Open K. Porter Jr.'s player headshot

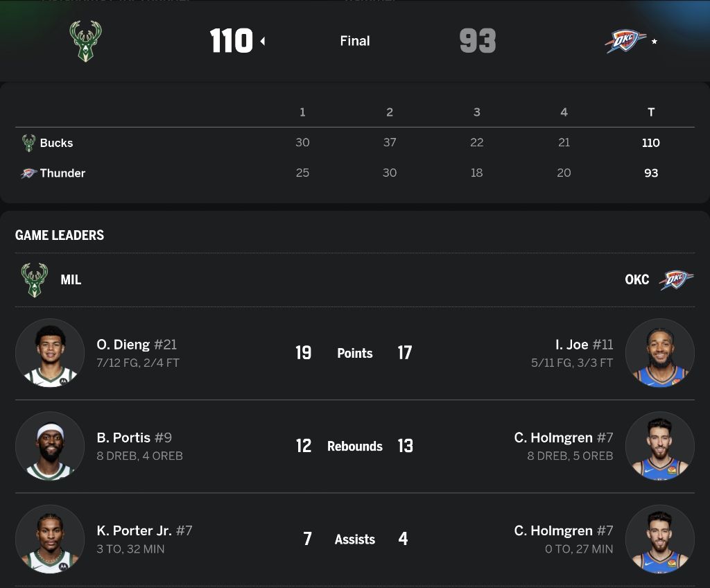[50, 539]
